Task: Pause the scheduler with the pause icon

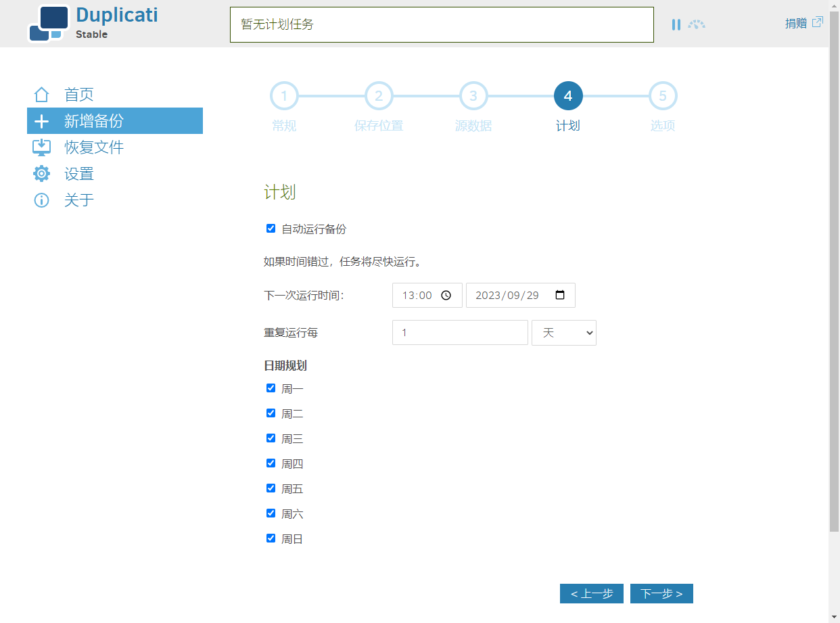Action: [676, 24]
